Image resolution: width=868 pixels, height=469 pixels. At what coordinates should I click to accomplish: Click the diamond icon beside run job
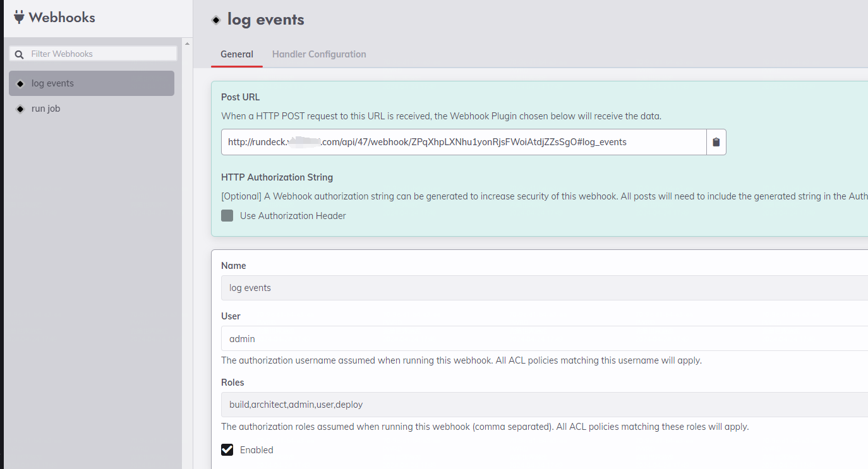(x=20, y=109)
